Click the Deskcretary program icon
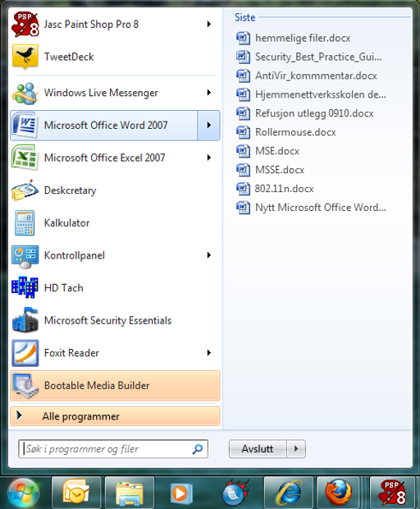The image size is (420, 509). (25, 190)
